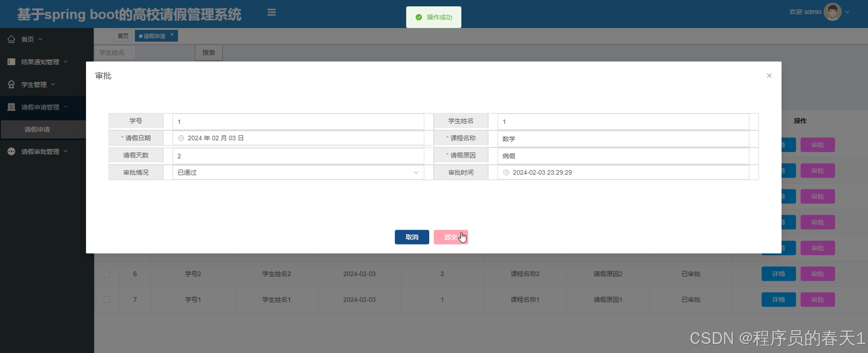
Task: Click the clock icon in 请假日期
Action: click(181, 138)
